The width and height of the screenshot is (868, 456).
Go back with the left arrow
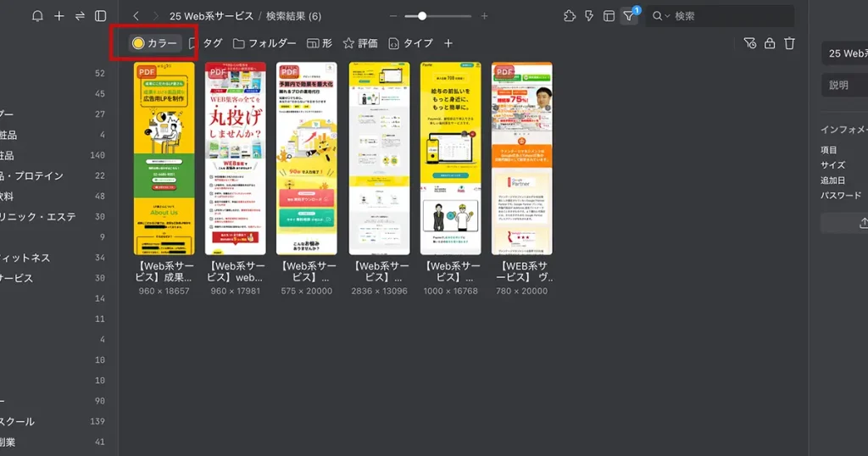pos(136,16)
